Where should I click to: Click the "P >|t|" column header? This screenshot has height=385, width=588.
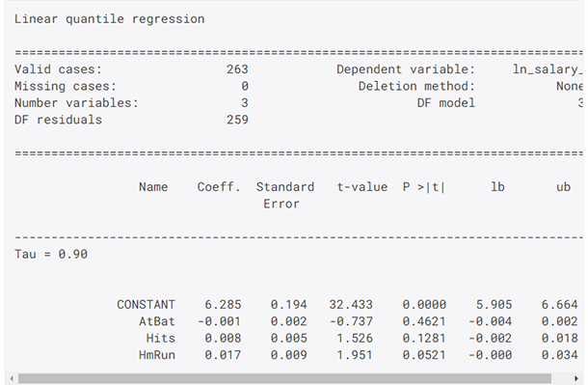point(424,187)
